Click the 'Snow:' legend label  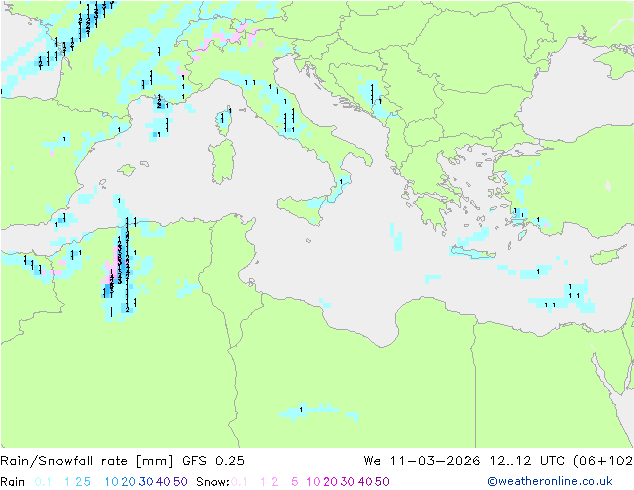coord(213,482)
